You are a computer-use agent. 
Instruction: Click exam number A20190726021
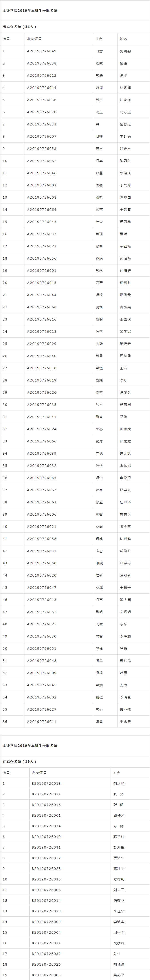tap(41, 526)
